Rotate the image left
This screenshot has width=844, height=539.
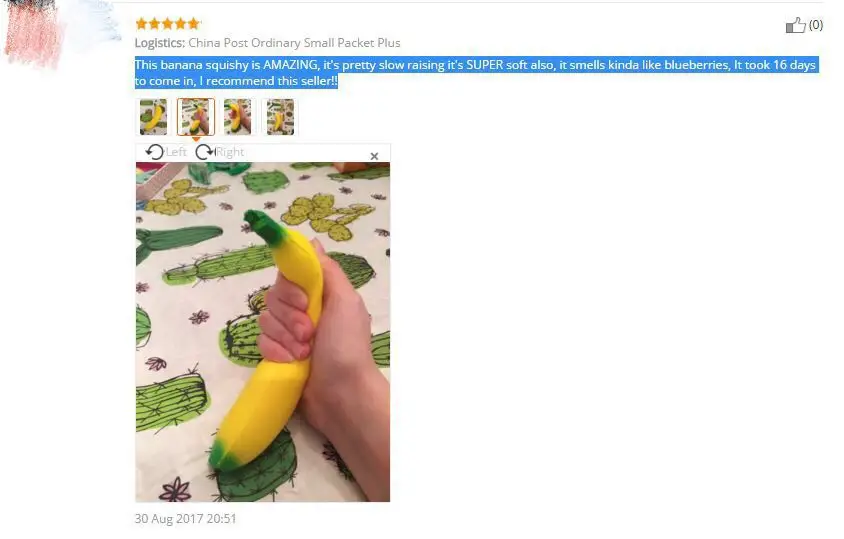154,152
